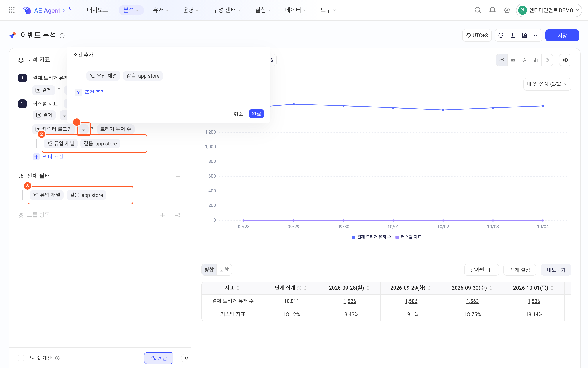Click 취소 in the 조건 추가 popup
This screenshot has width=588, height=368.
pyautogui.click(x=238, y=114)
